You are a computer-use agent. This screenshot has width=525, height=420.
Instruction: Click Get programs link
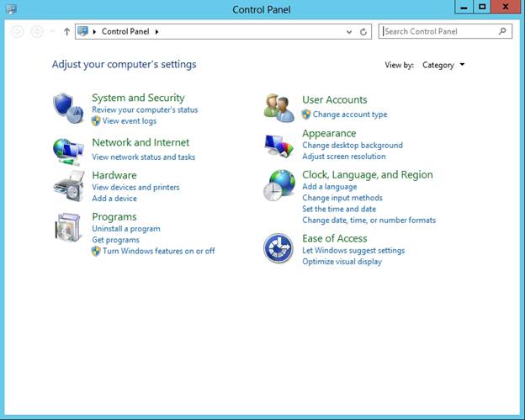[x=116, y=240]
